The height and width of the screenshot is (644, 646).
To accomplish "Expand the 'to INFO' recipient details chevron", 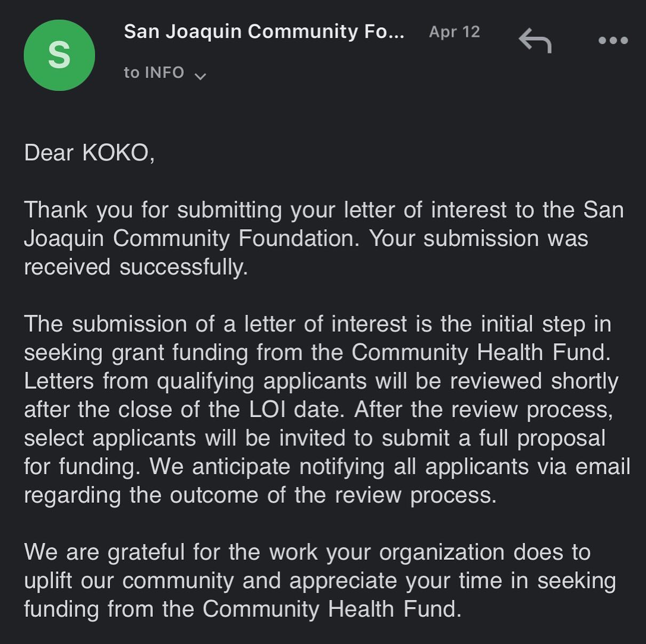I will [x=202, y=76].
